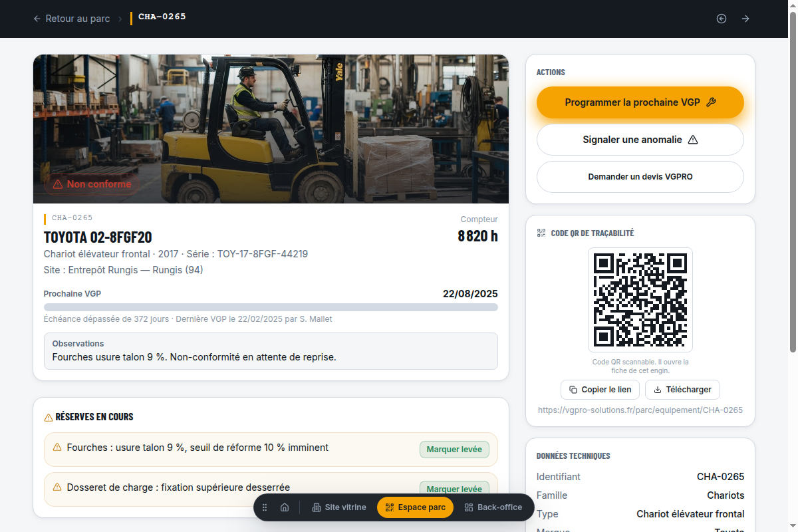Click the 8 820 h counter value
This screenshot has height=532, width=798.
pos(477,236)
